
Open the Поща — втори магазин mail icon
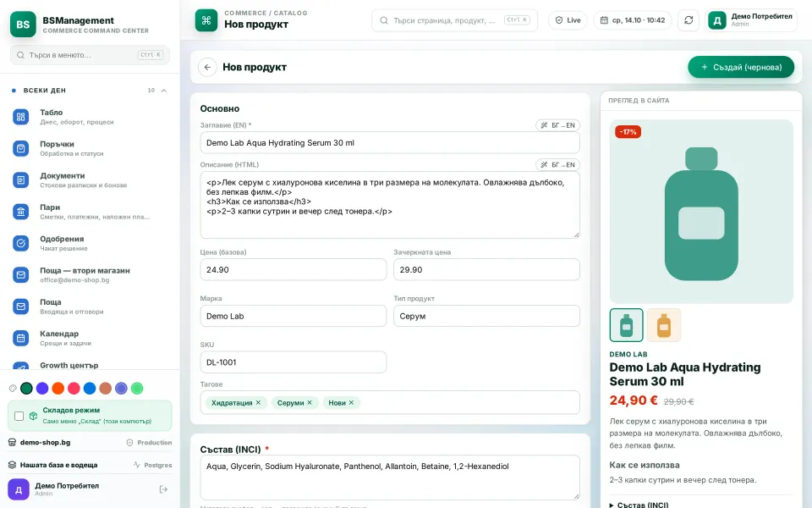pos(20,274)
